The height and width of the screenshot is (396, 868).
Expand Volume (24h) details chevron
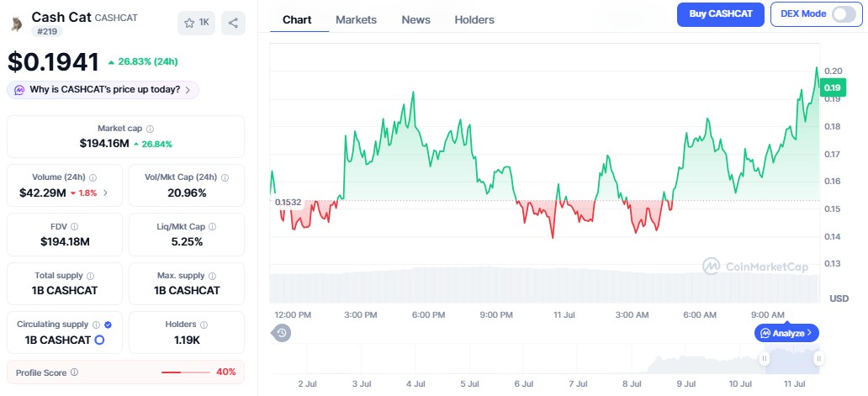(105, 193)
